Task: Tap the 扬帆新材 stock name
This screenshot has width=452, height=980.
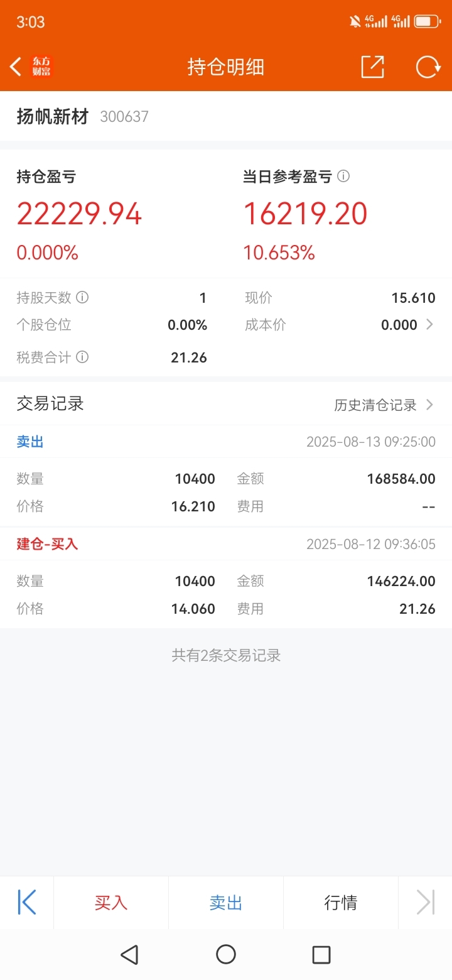Action: (x=53, y=116)
